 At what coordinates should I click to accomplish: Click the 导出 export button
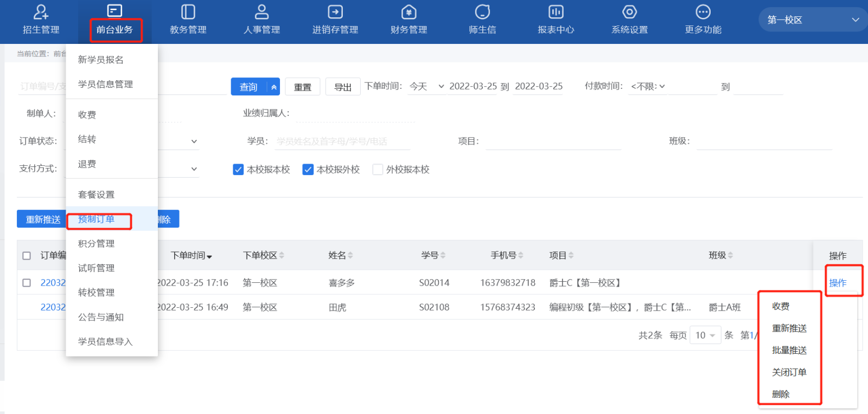pyautogui.click(x=342, y=87)
